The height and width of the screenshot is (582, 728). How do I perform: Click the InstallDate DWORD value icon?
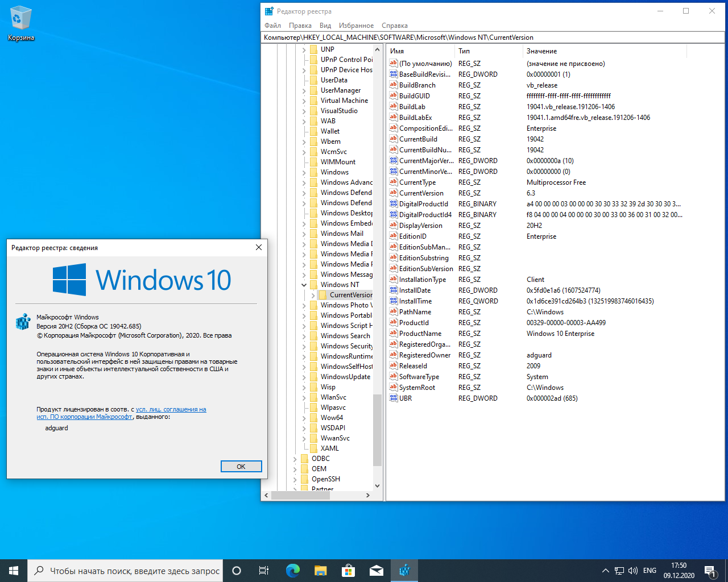pyautogui.click(x=393, y=290)
